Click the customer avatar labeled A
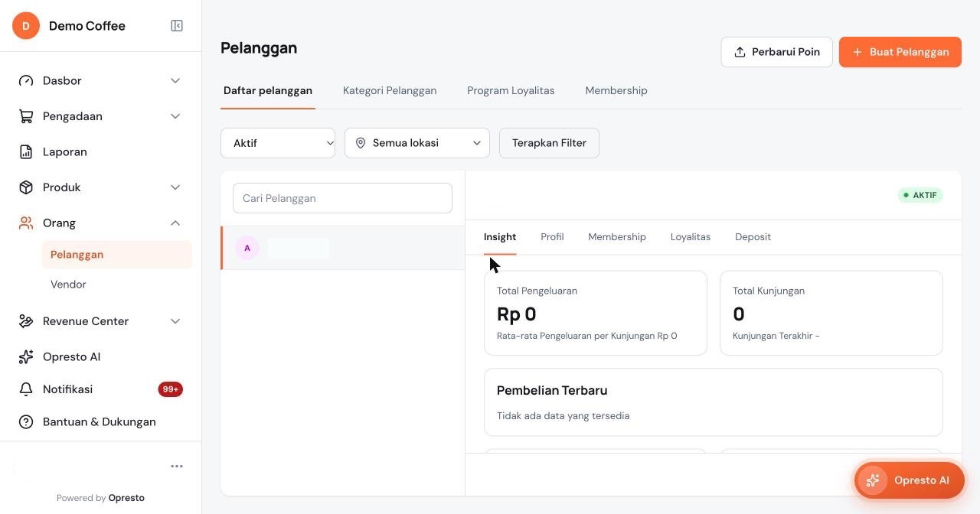Screen dimensions: 980x514 coord(247,248)
